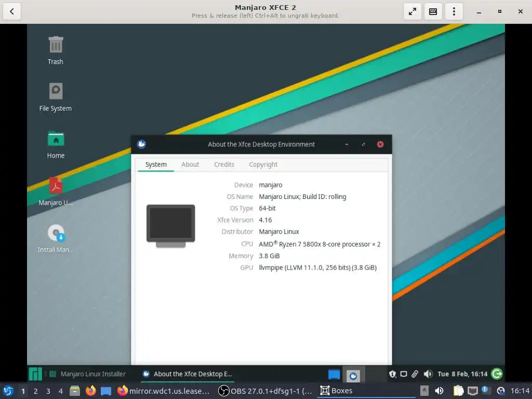Toggle fullscreen mode in Boxes header
Screen dimensions: 532x399
(x=412, y=11)
